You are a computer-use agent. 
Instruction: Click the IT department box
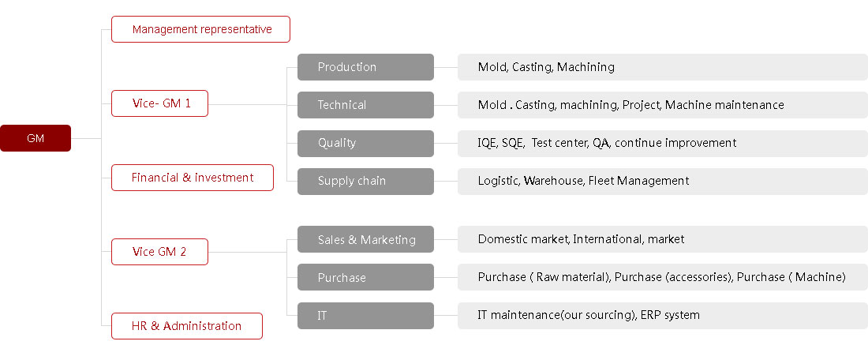365,316
